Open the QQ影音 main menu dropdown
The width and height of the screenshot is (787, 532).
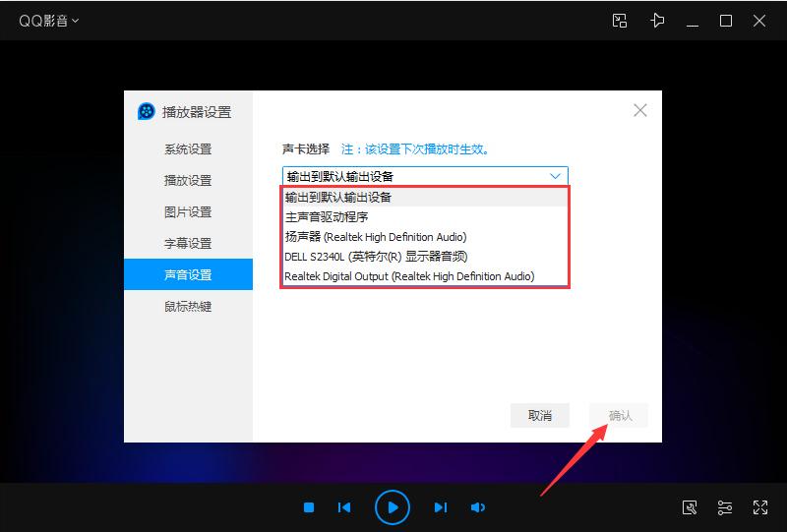point(48,21)
